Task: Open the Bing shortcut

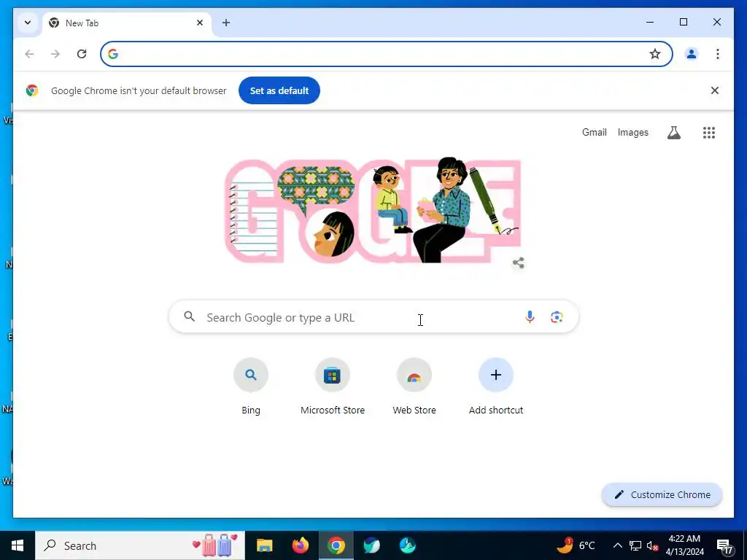Action: tap(251, 386)
